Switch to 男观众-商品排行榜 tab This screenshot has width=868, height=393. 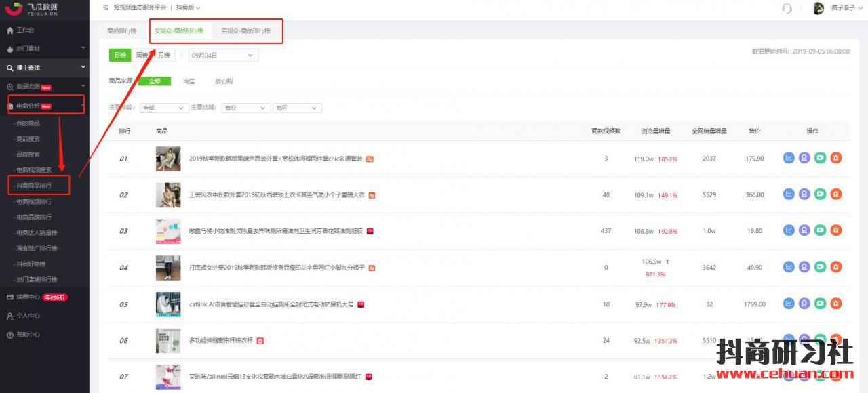[x=245, y=31]
